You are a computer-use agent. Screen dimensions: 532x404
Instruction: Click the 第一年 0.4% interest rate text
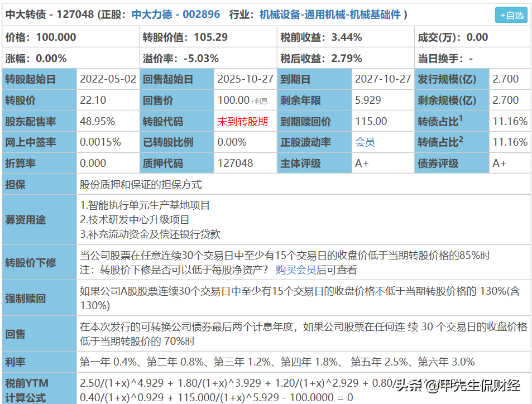tap(108, 362)
